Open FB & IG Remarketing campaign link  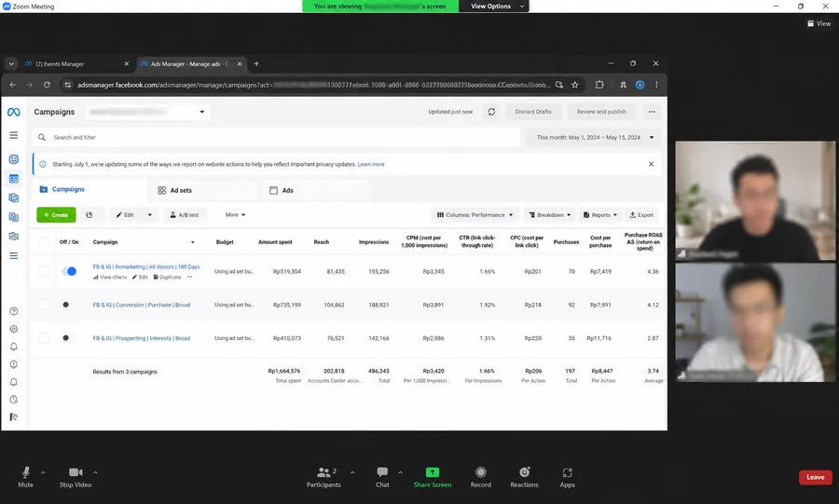pyautogui.click(x=146, y=266)
